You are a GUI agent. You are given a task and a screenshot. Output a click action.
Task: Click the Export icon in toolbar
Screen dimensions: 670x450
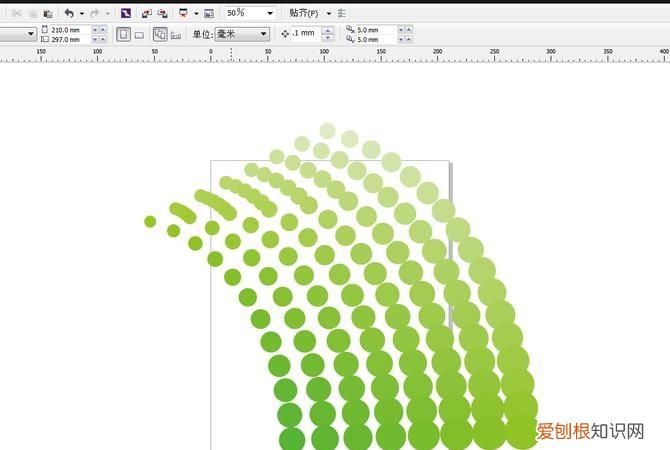(x=162, y=13)
